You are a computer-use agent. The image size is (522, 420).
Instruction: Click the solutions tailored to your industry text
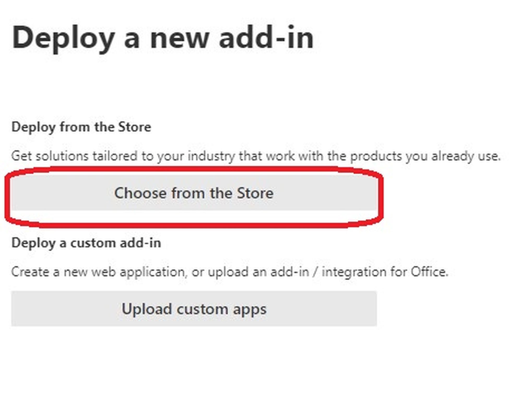pyautogui.click(x=256, y=156)
